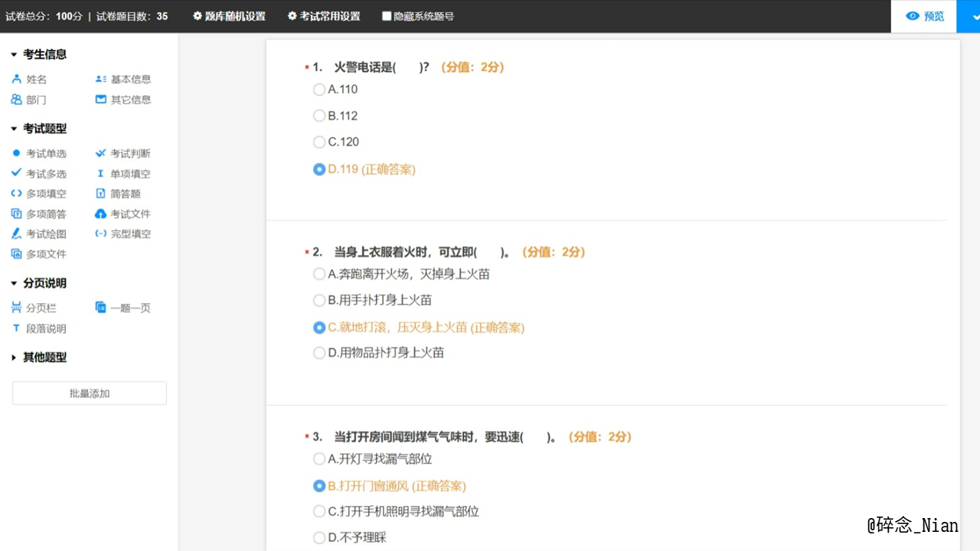Click question 1 (分值: 2分) label

tap(472, 67)
